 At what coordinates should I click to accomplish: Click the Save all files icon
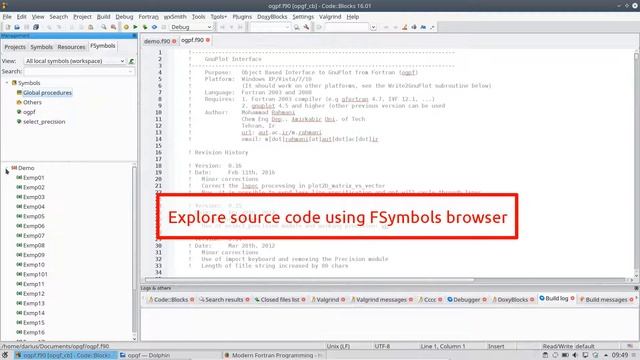click(36, 27)
